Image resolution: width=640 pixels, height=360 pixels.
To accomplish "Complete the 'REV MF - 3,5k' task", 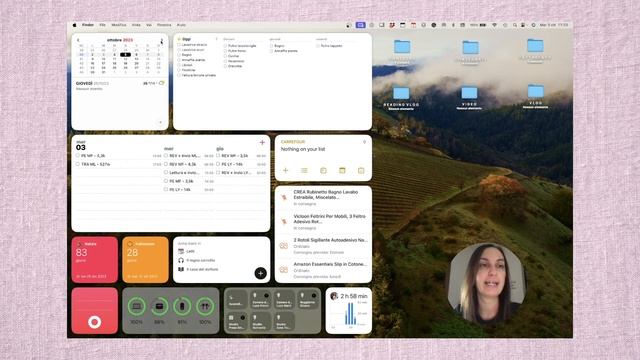I will [218, 156].
